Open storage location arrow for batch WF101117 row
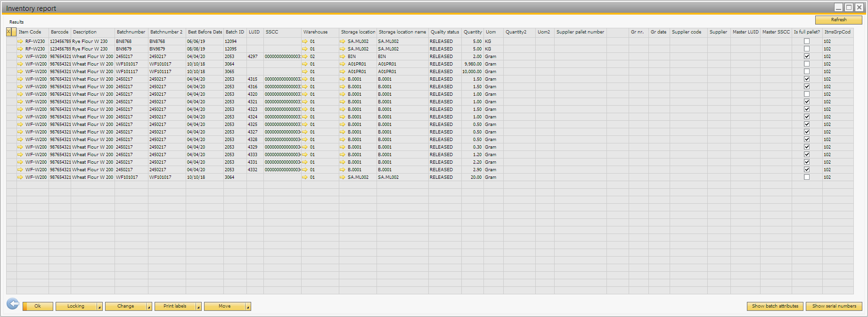 point(343,72)
